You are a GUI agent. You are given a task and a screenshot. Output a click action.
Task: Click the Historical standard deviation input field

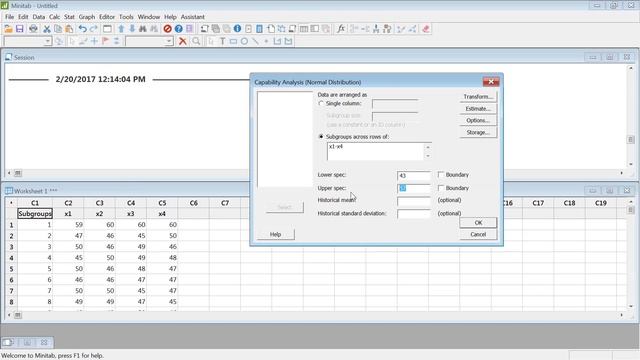pyautogui.click(x=414, y=213)
